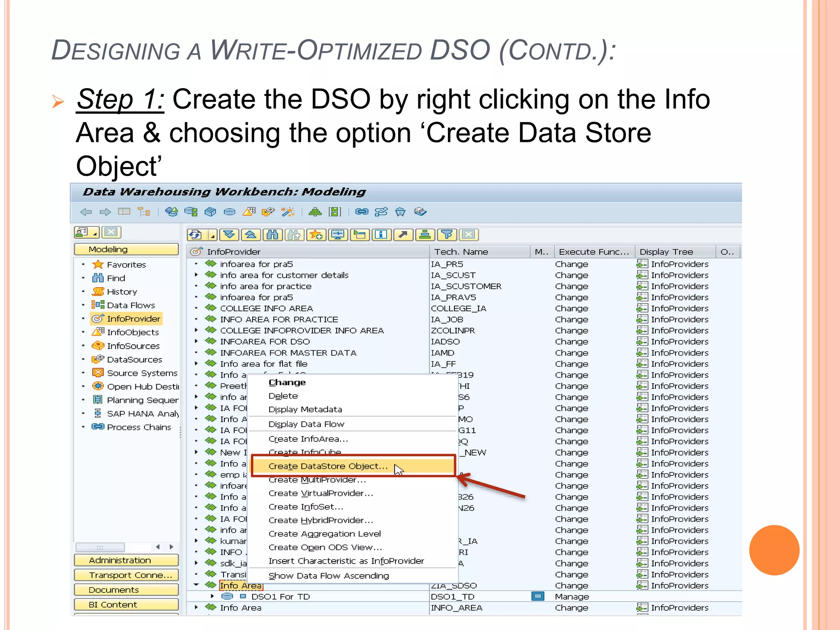
Task: Click the blue information 'i' button
Action: (381, 235)
